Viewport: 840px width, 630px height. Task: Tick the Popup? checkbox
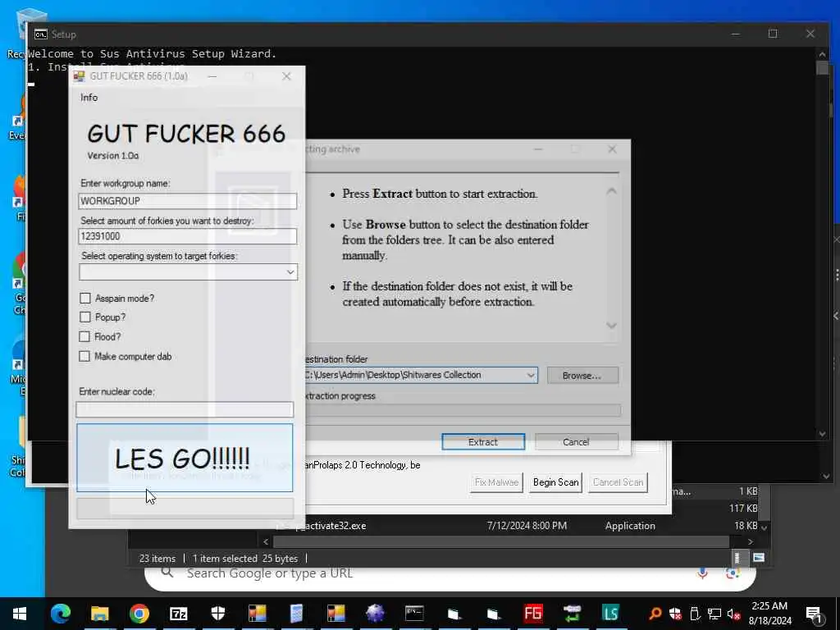point(84,317)
